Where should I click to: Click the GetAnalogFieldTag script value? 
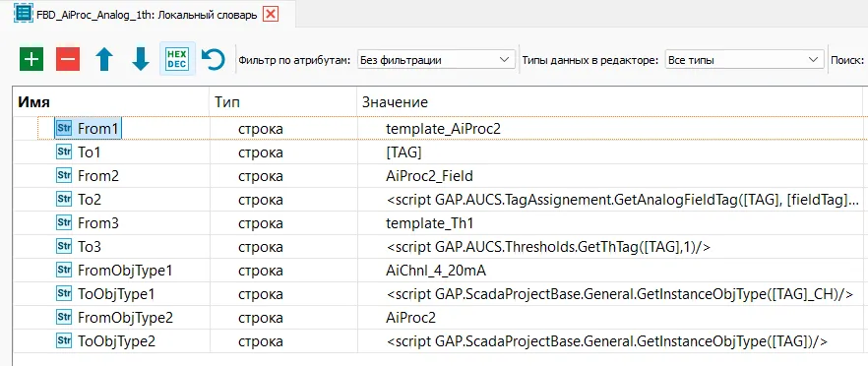click(623, 200)
